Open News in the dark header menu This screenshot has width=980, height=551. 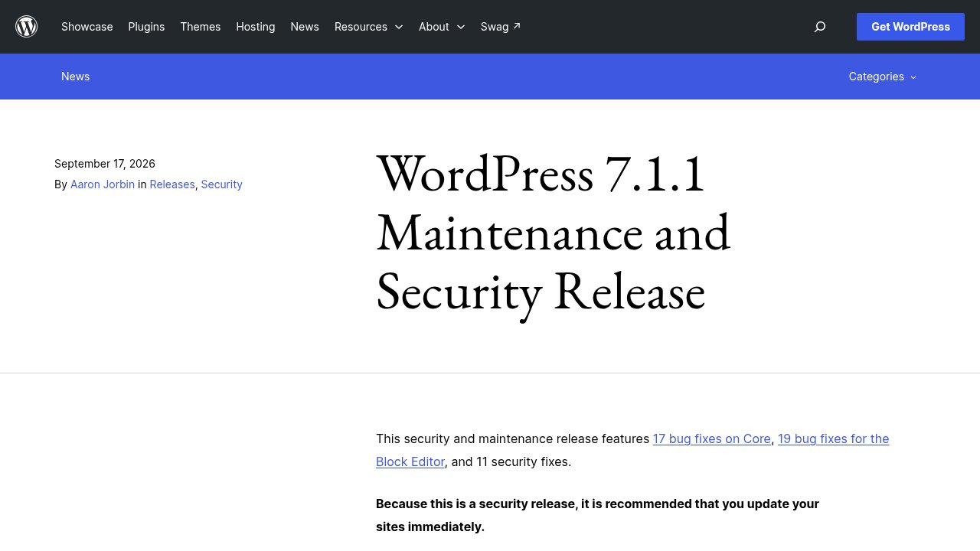point(305,27)
